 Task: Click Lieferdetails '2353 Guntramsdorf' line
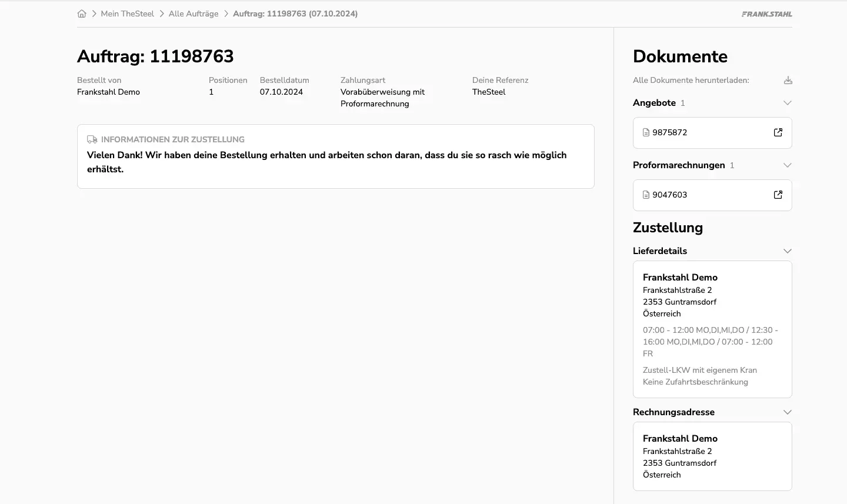[x=679, y=302]
